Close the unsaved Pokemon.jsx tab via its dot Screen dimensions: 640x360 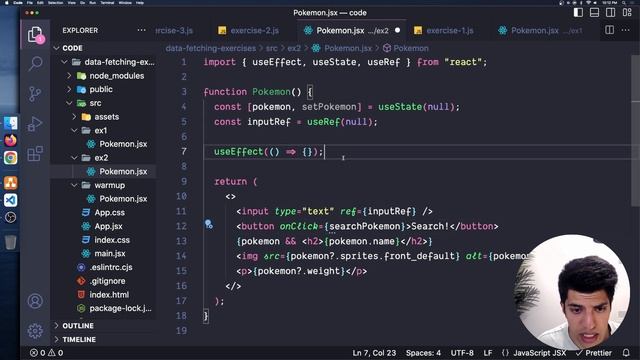(398, 30)
